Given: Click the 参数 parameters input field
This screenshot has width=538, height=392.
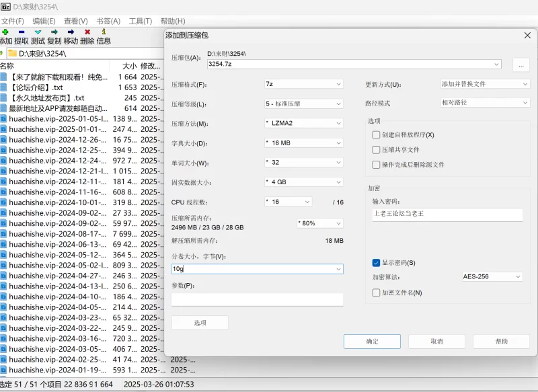Looking at the screenshot, I should [x=257, y=299].
